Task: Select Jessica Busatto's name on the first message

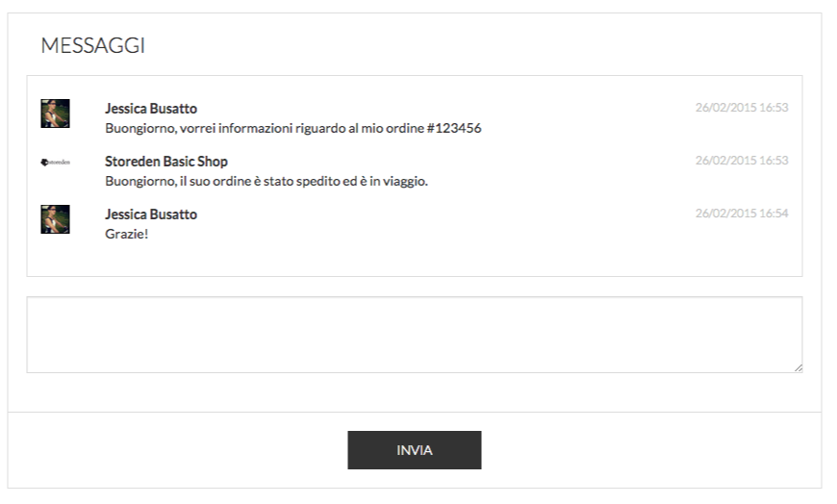Action: tap(151, 109)
